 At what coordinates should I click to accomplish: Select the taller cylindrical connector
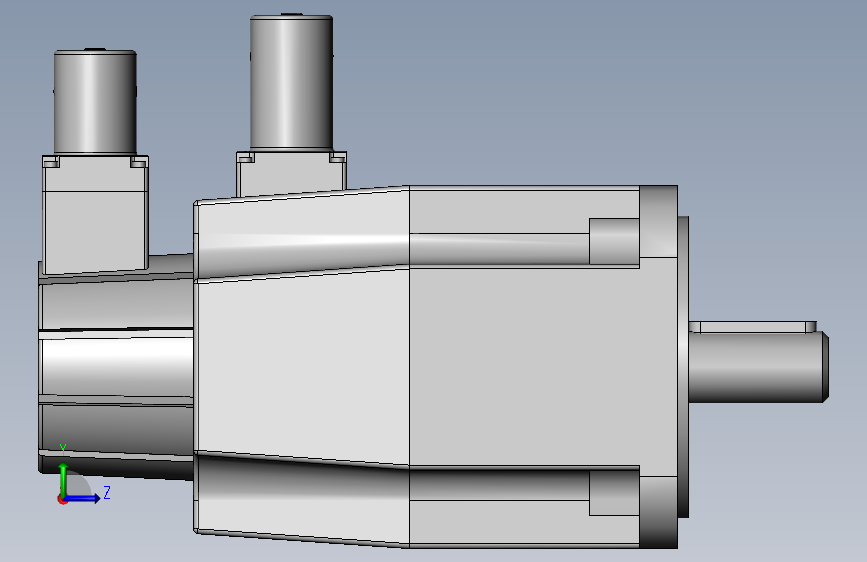point(291,82)
